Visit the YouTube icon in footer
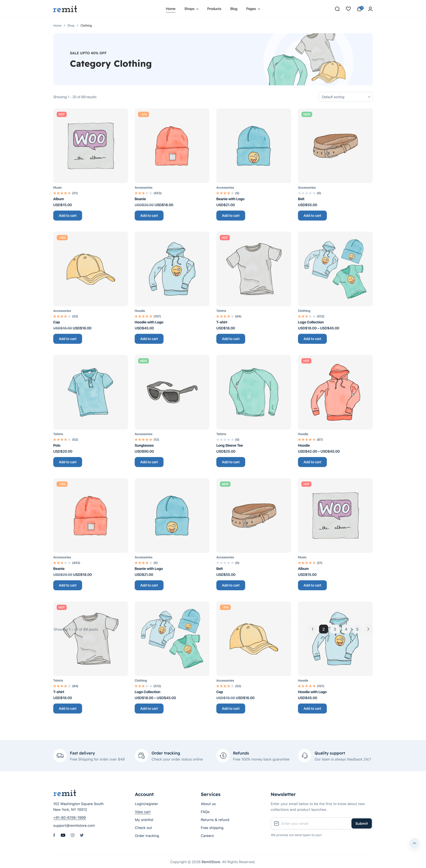 [x=63, y=835]
